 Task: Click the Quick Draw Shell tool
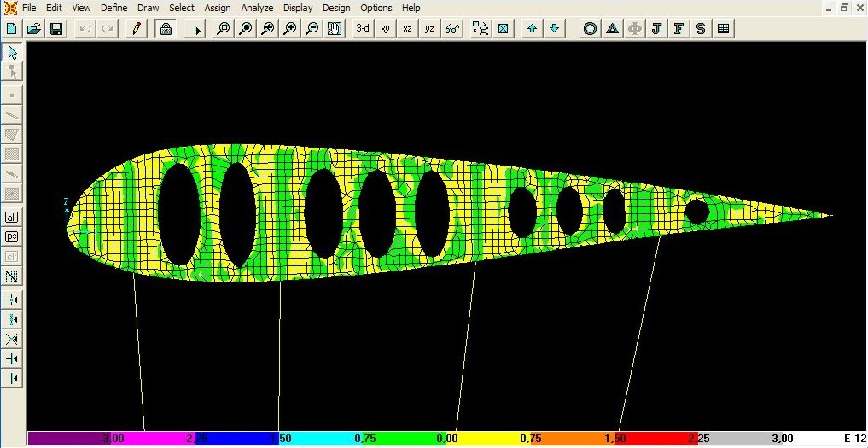pyautogui.click(x=12, y=194)
